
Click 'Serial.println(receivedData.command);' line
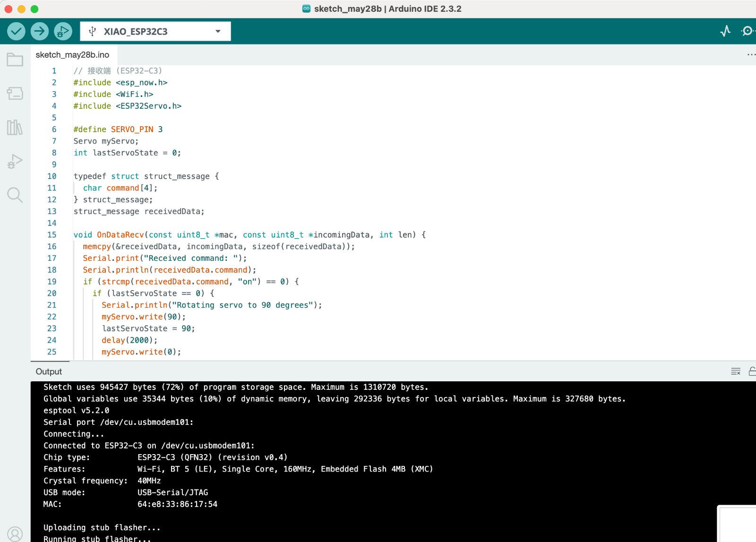click(x=170, y=270)
